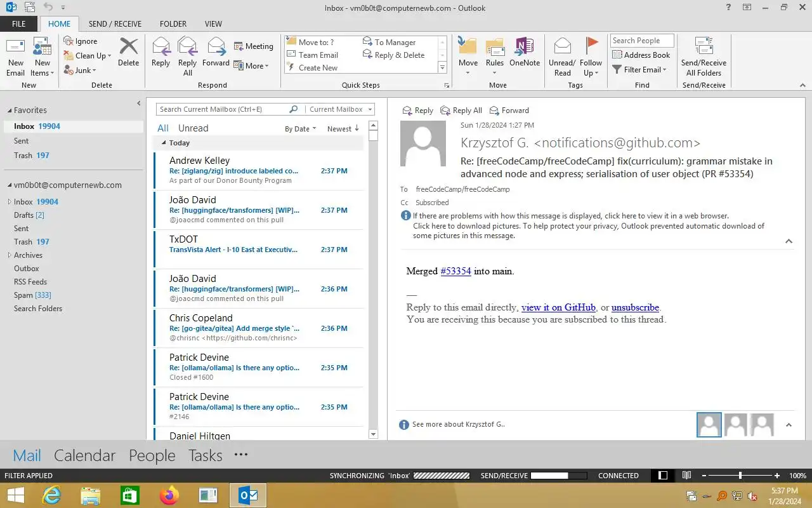Click the zoom in plus button

point(777,476)
